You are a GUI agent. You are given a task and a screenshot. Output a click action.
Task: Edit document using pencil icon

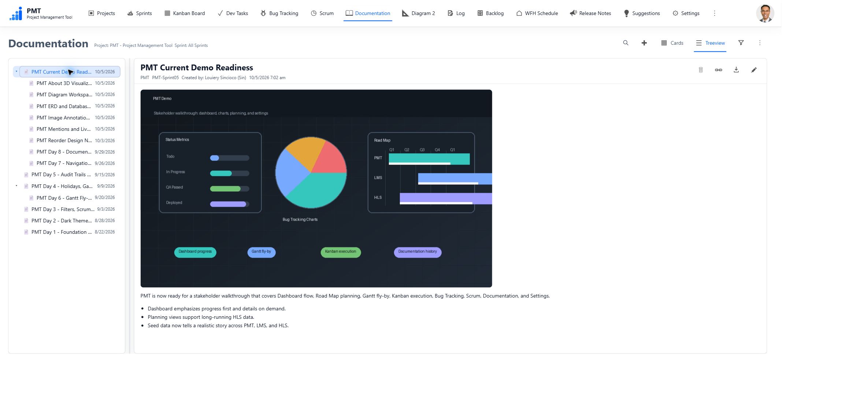(753, 70)
